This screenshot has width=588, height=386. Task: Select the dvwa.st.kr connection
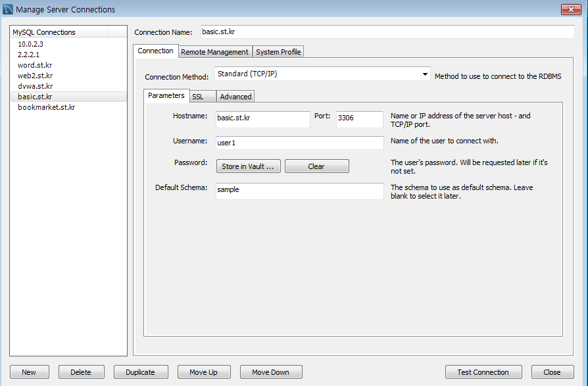pos(68,86)
